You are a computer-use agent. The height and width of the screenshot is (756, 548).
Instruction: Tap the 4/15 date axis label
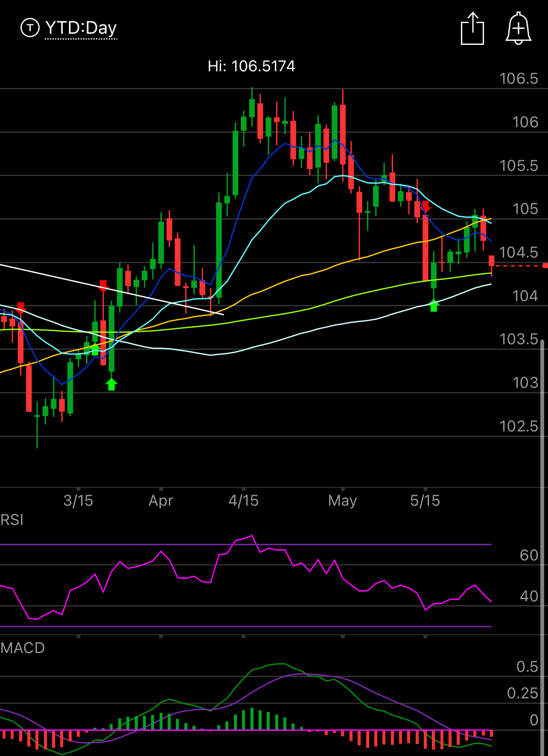coord(244,501)
